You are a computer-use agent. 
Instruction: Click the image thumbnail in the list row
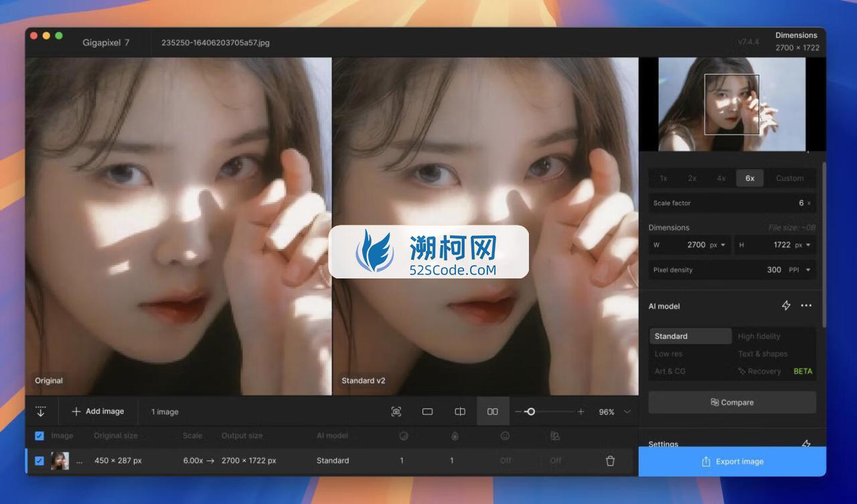(60, 460)
